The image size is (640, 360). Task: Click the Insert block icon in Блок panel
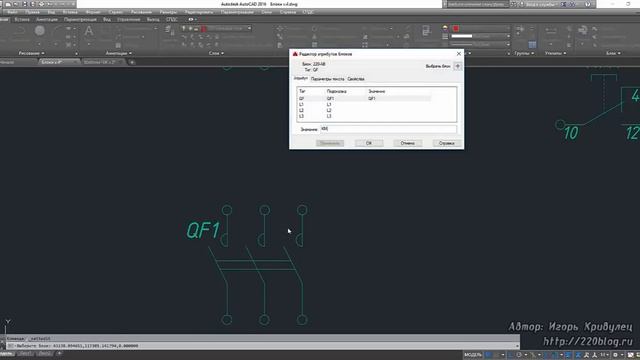pyautogui.click(x=583, y=29)
